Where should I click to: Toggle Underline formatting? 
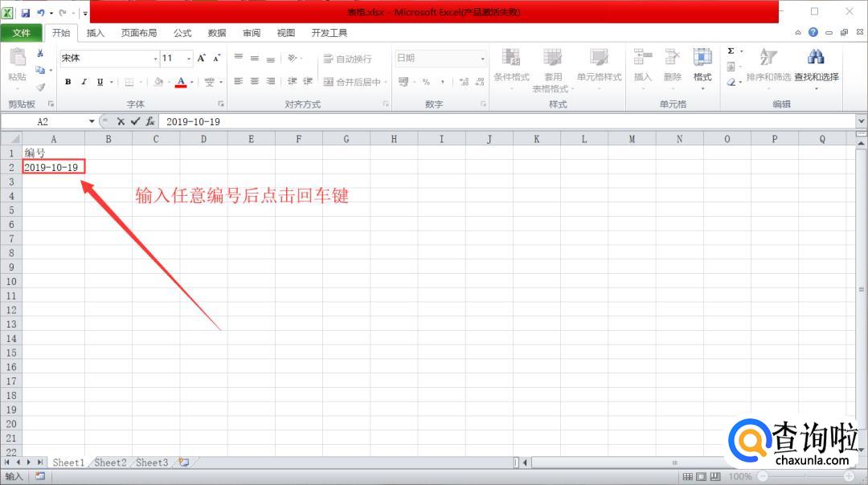[x=100, y=82]
